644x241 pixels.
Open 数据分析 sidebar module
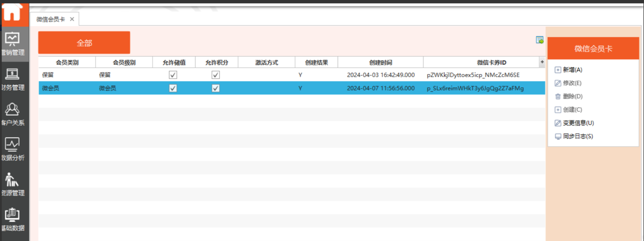point(13,149)
